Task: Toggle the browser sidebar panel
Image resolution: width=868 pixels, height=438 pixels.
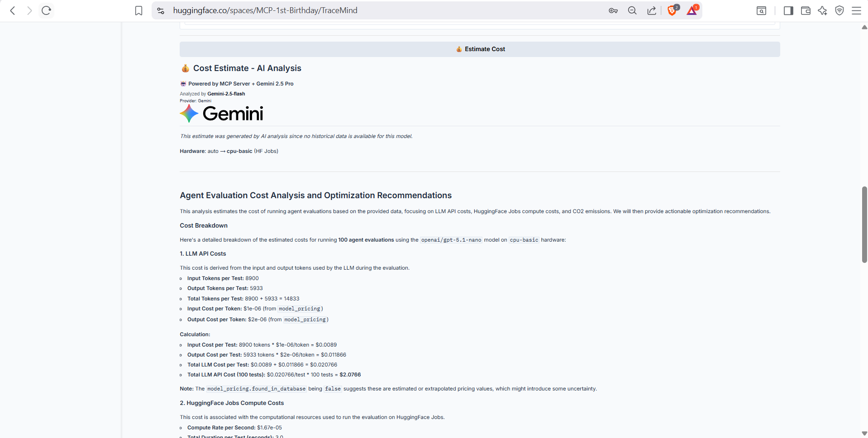Action: coord(788,10)
